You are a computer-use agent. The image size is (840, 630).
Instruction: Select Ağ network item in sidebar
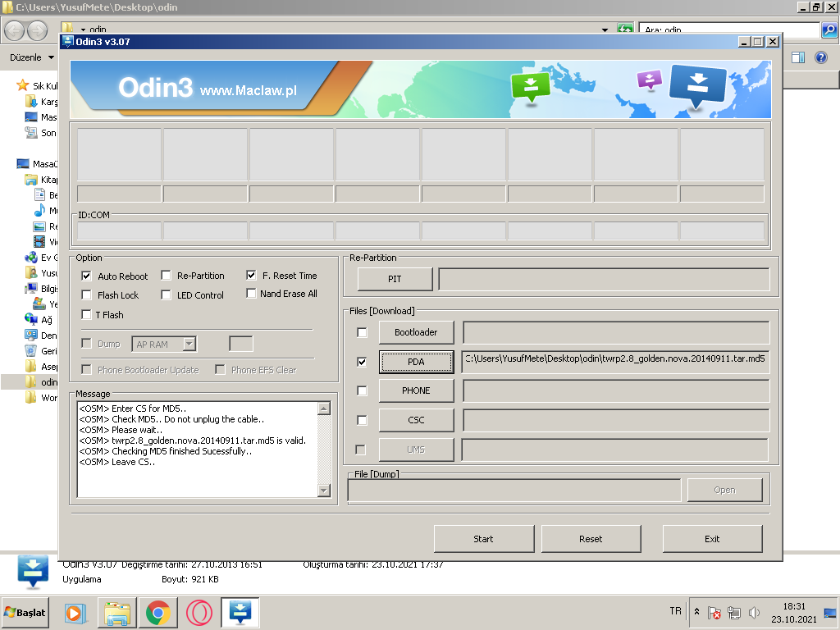point(39,320)
